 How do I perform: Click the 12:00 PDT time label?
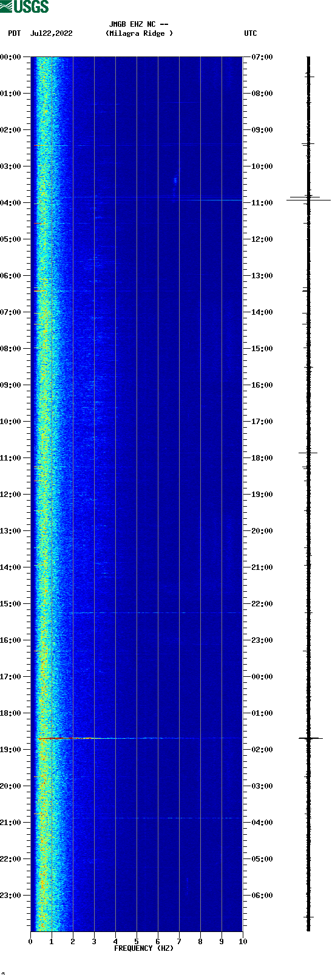(11, 495)
